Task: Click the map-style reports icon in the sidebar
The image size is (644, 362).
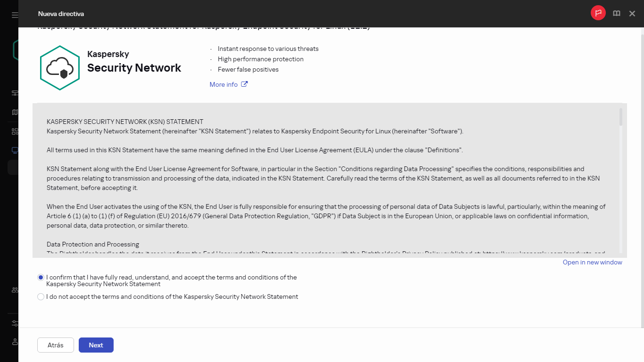Action: (14, 112)
